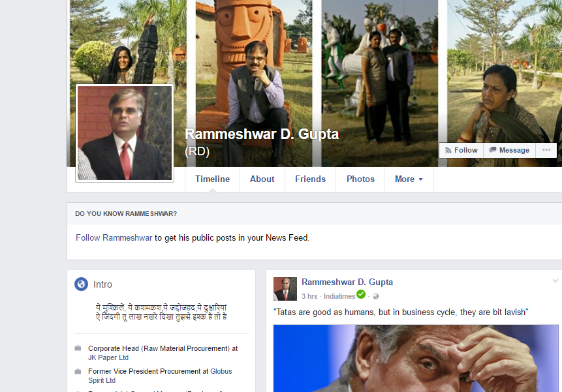Send a message via Message button

click(x=509, y=151)
